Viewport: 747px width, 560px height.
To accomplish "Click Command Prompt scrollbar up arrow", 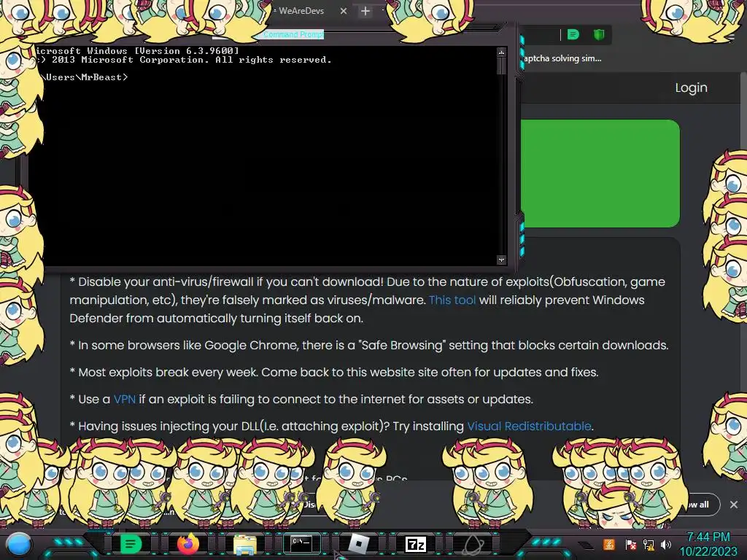I will pyautogui.click(x=501, y=52).
